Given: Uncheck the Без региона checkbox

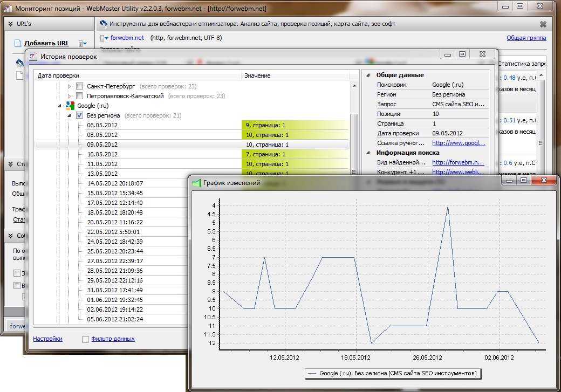Looking at the screenshot, I should click(79, 115).
